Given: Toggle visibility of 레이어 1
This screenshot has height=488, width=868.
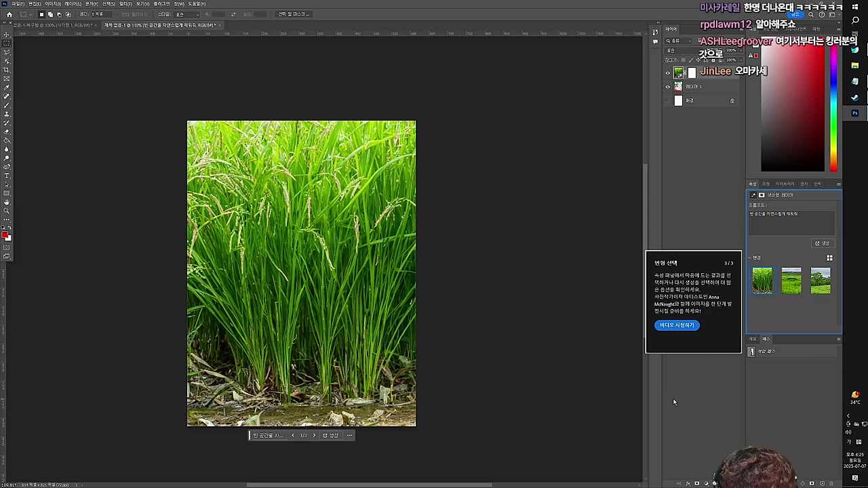Looking at the screenshot, I should pos(667,87).
